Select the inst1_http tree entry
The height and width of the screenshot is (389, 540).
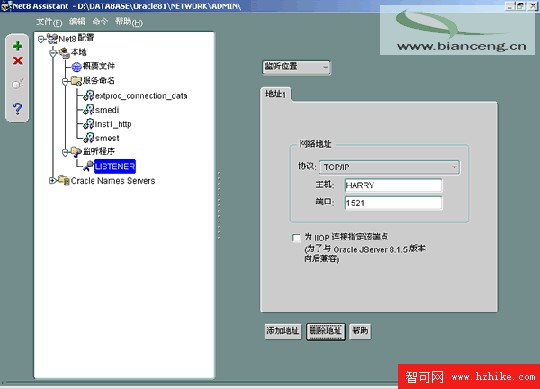tap(113, 124)
